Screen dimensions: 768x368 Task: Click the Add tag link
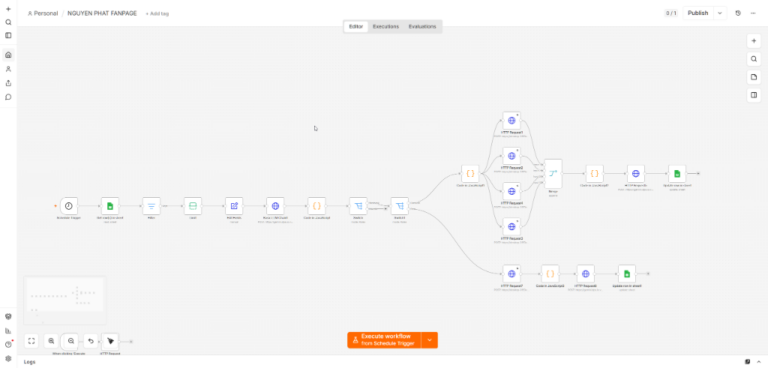click(157, 14)
